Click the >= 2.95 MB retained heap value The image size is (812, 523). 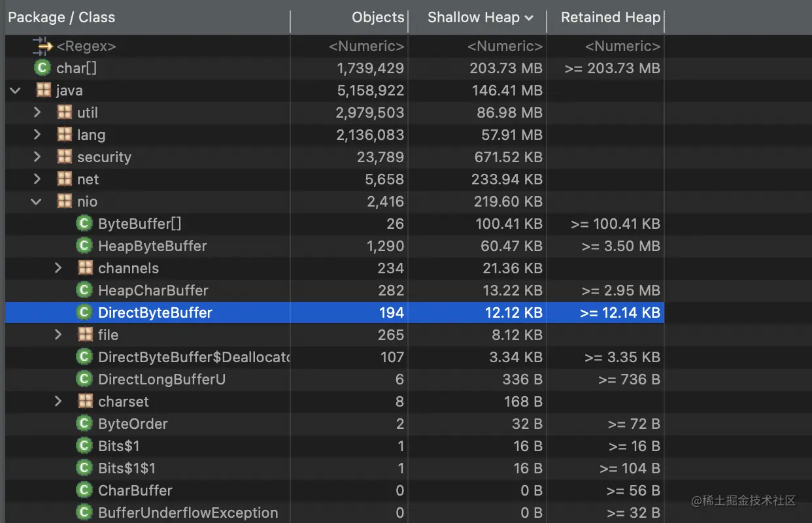tap(620, 290)
